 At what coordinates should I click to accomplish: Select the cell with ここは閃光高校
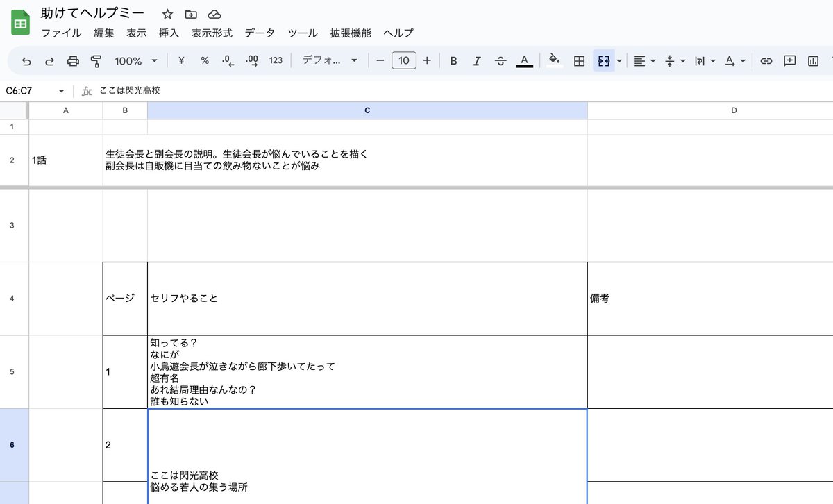pyautogui.click(x=367, y=456)
